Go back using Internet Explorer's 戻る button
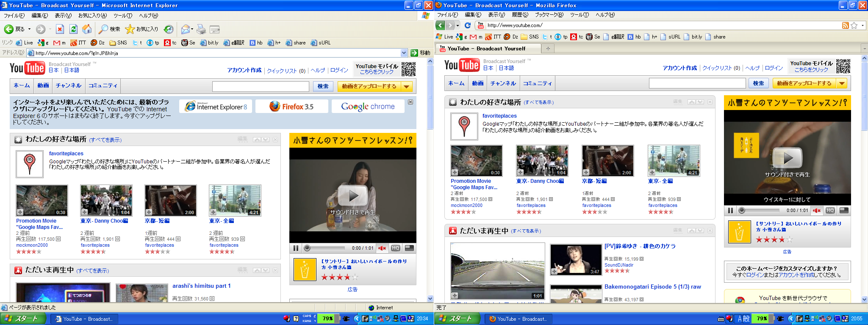Image resolution: width=868 pixels, height=325 pixels. 14,29
